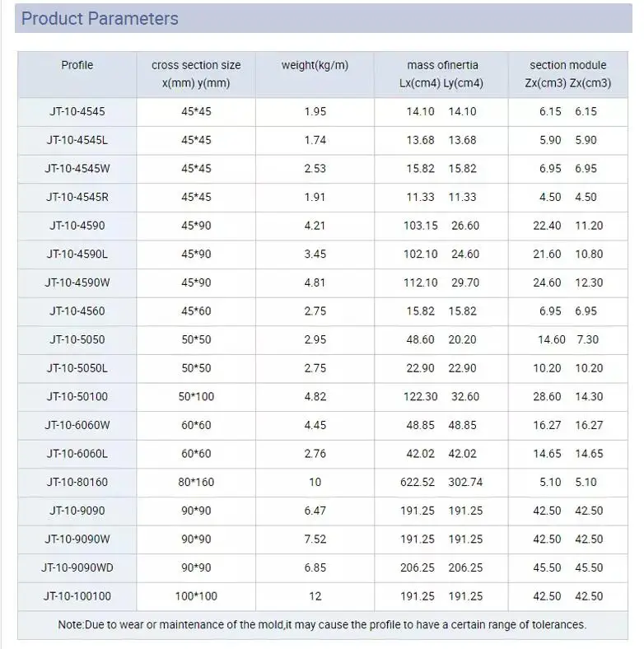Click the cross section size column header
The height and width of the screenshot is (649, 644).
tap(196, 73)
